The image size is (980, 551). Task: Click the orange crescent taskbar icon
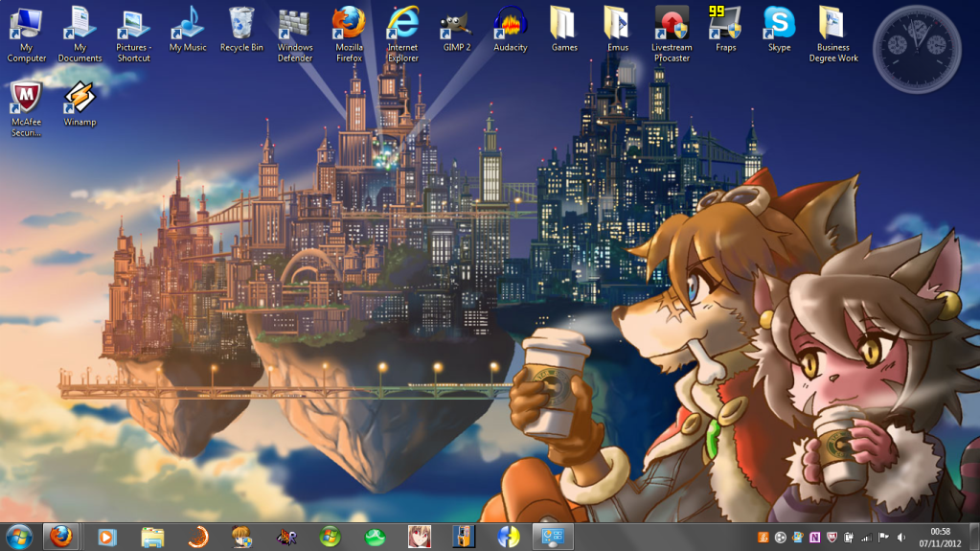point(197,537)
